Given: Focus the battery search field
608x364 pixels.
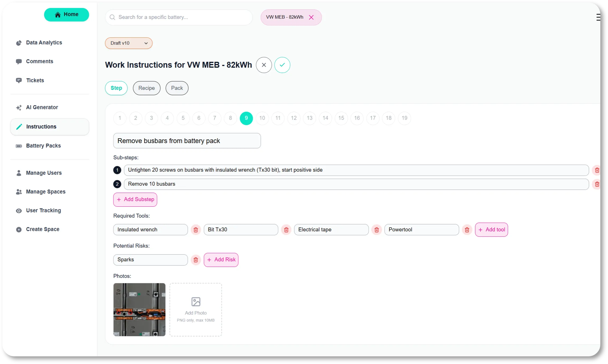Looking at the screenshot, I should point(179,17).
